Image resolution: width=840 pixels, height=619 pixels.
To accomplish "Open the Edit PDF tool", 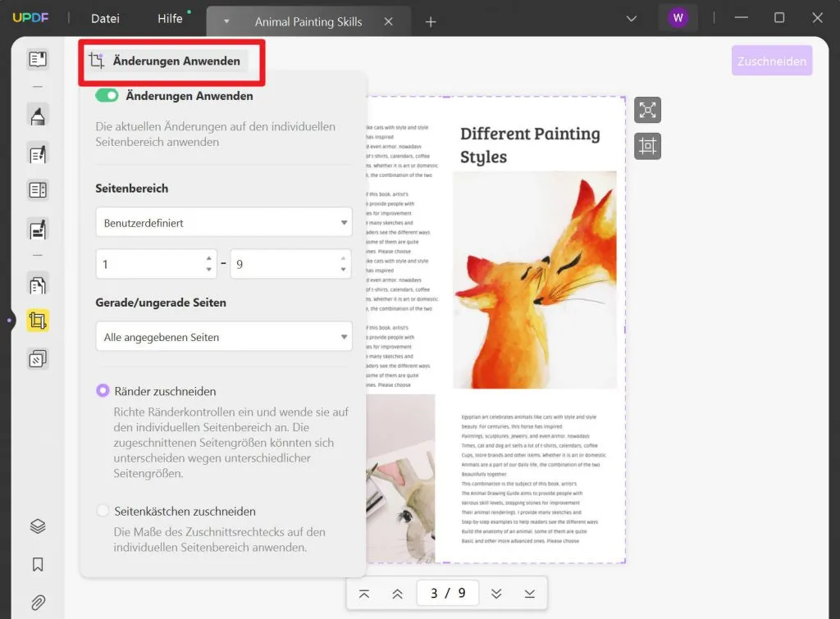I will coord(38,154).
